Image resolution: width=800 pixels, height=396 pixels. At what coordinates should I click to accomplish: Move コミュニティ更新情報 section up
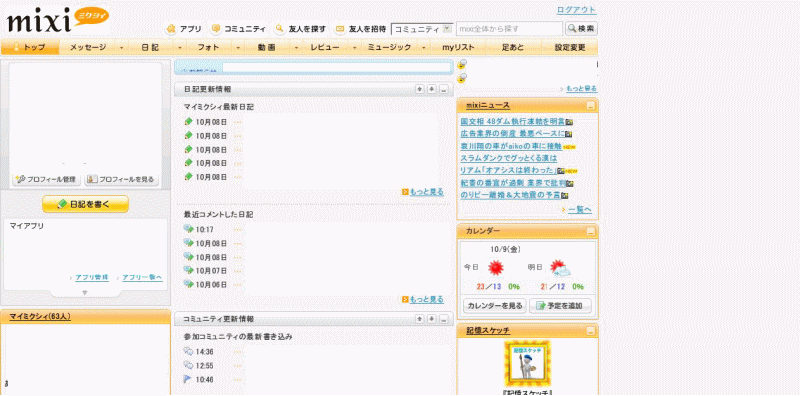(420, 319)
